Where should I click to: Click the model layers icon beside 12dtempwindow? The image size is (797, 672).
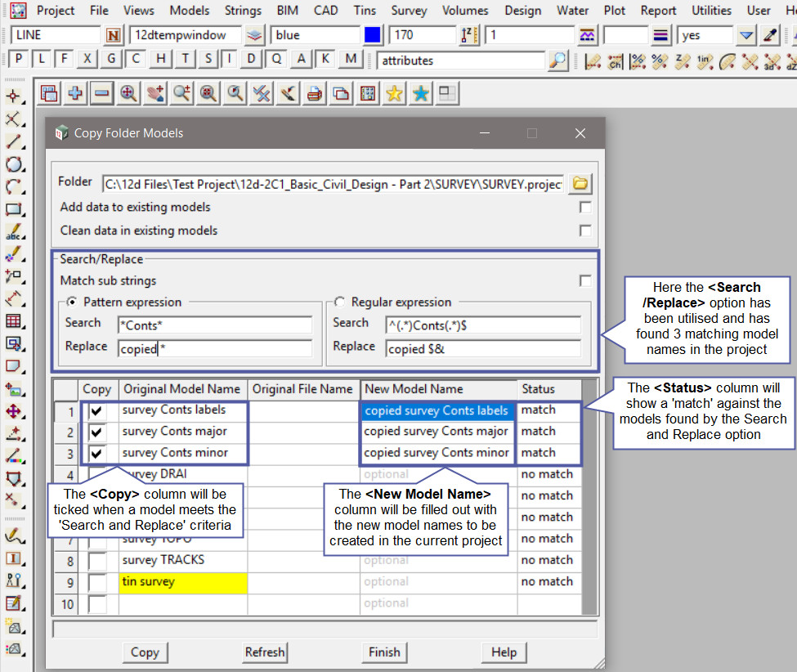tap(256, 35)
